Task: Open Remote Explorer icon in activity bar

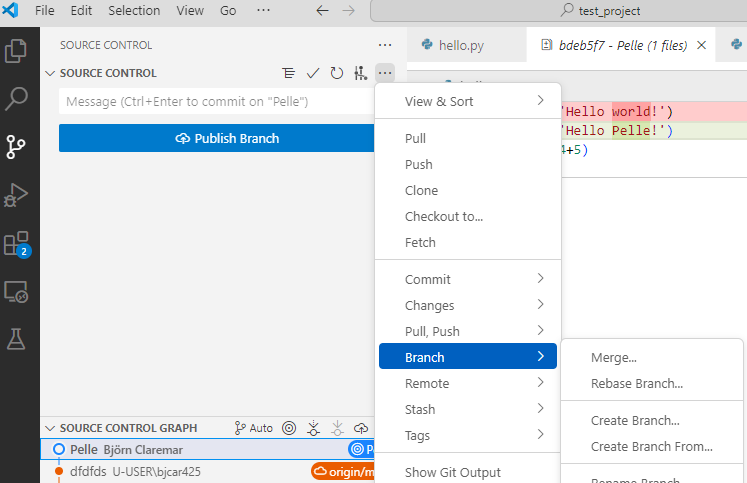Action: [x=16, y=292]
